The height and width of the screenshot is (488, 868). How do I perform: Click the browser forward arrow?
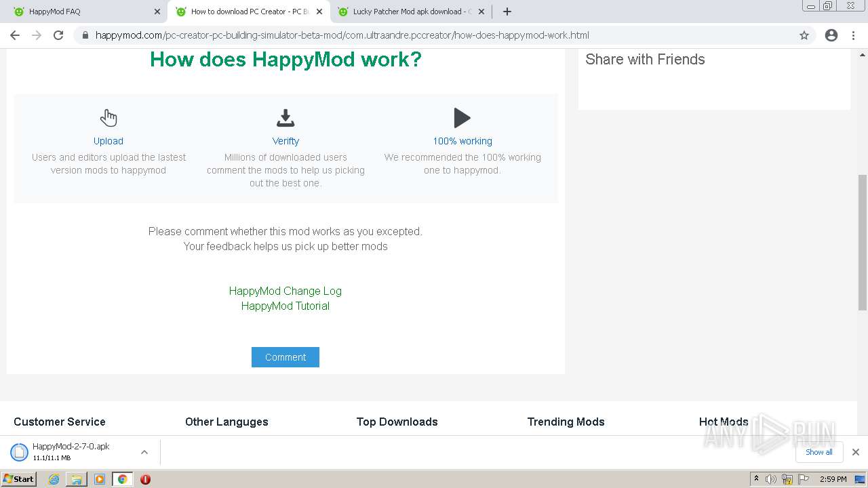(x=37, y=35)
